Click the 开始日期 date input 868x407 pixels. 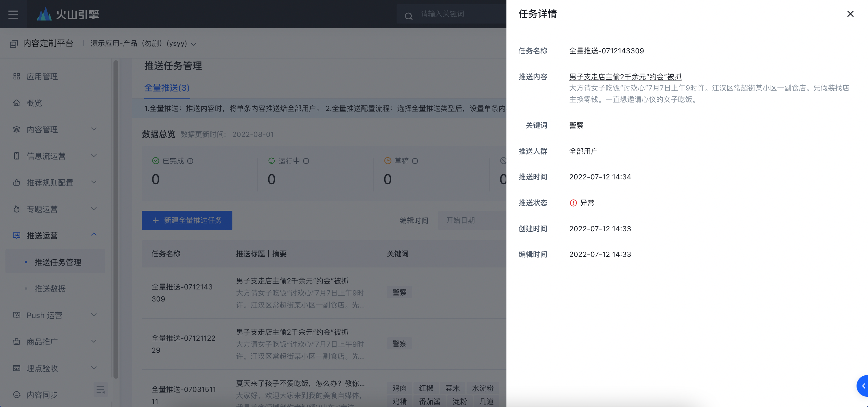click(x=472, y=220)
